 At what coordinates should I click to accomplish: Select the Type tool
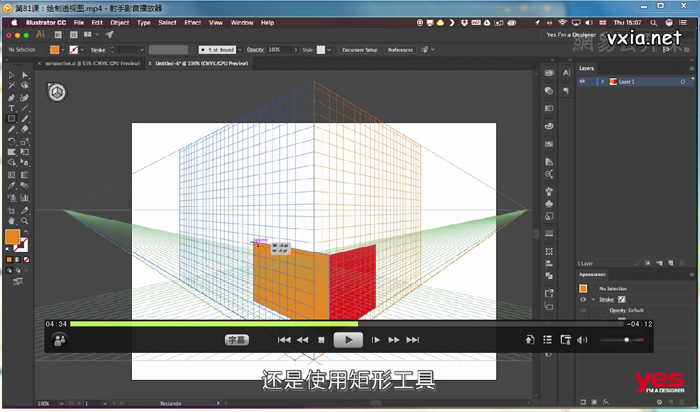pos(11,108)
